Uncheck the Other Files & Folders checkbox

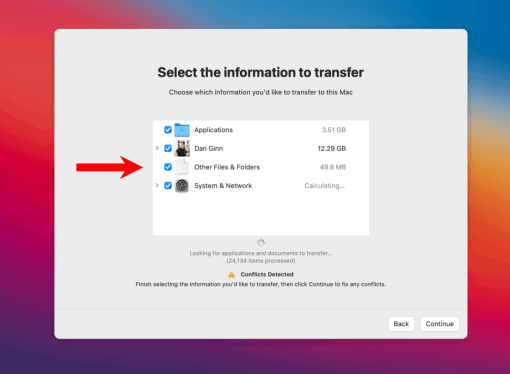(x=168, y=167)
